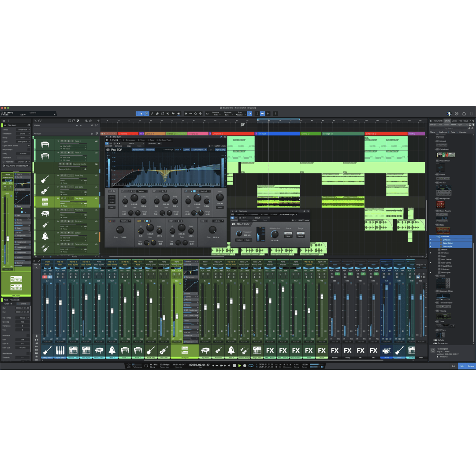The image size is (476, 476).
Task: Adjust the Pads 1 track volume slider
Action: pos(74,145)
